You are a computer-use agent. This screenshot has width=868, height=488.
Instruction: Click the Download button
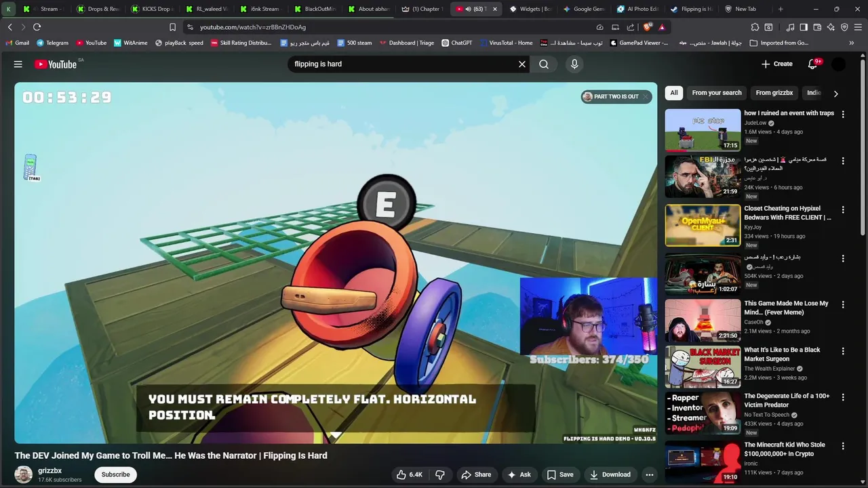pos(610,474)
